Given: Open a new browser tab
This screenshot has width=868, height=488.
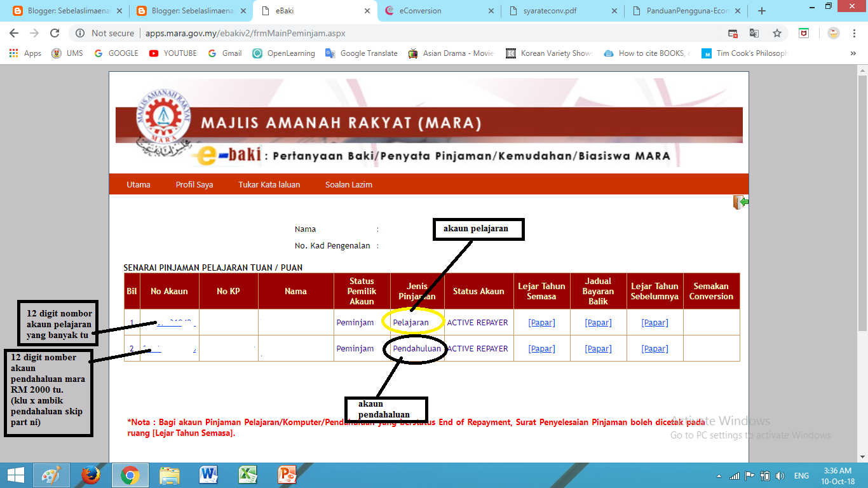Looking at the screenshot, I should click(x=762, y=11).
